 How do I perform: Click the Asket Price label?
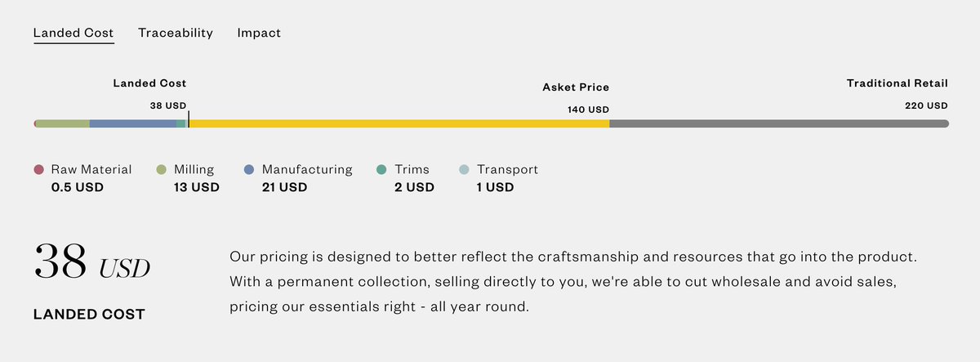(576, 87)
